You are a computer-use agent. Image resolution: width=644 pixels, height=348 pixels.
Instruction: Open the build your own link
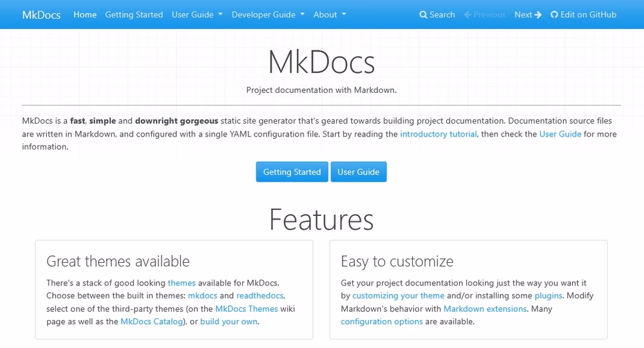pos(229,322)
